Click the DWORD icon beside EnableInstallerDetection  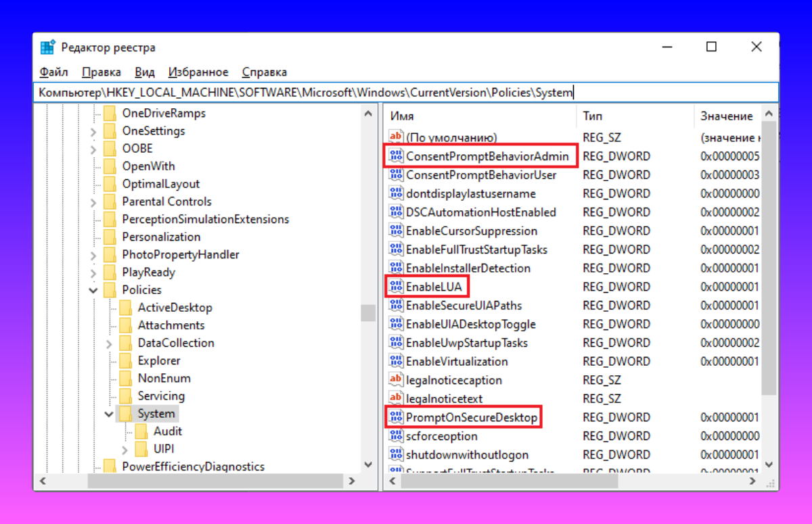(396, 268)
